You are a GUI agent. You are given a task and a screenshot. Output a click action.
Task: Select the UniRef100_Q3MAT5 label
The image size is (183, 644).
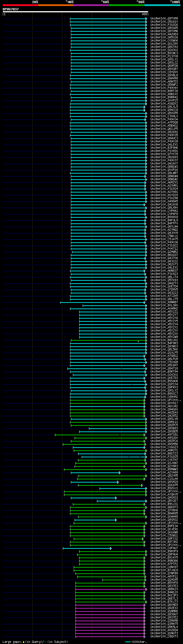coord(164,624)
